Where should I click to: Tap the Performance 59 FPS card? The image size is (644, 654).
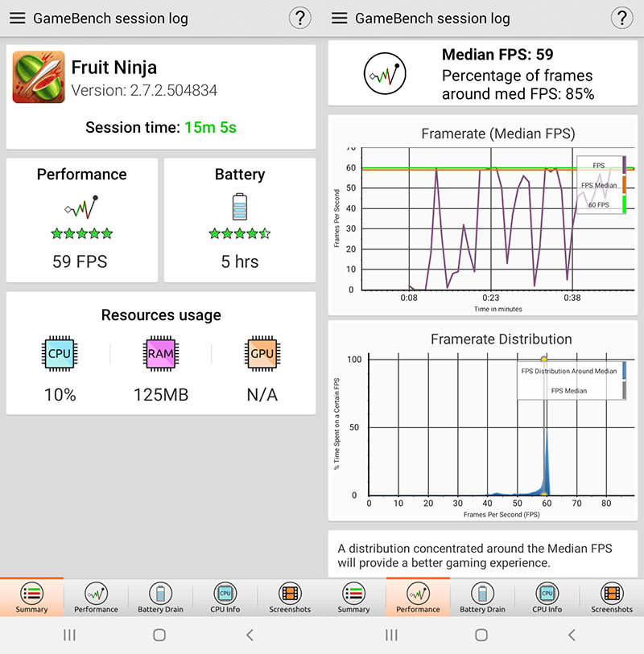click(82, 220)
